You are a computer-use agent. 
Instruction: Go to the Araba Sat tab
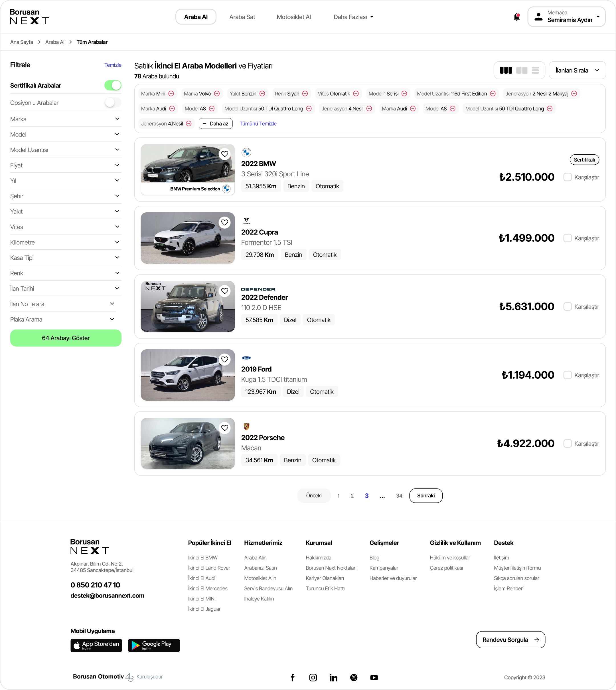pos(242,17)
